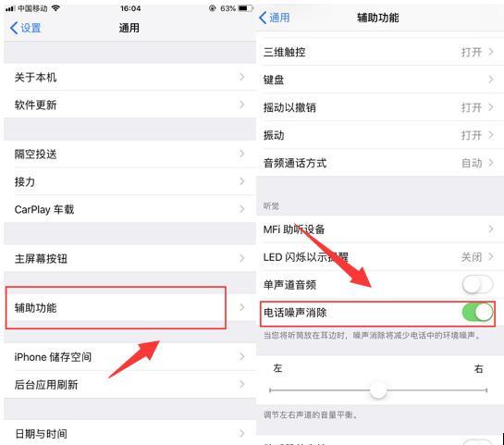Image resolution: width=504 pixels, height=445 pixels.
Task: Tap the cellular signal bars icon
Action: click(x=10, y=8)
